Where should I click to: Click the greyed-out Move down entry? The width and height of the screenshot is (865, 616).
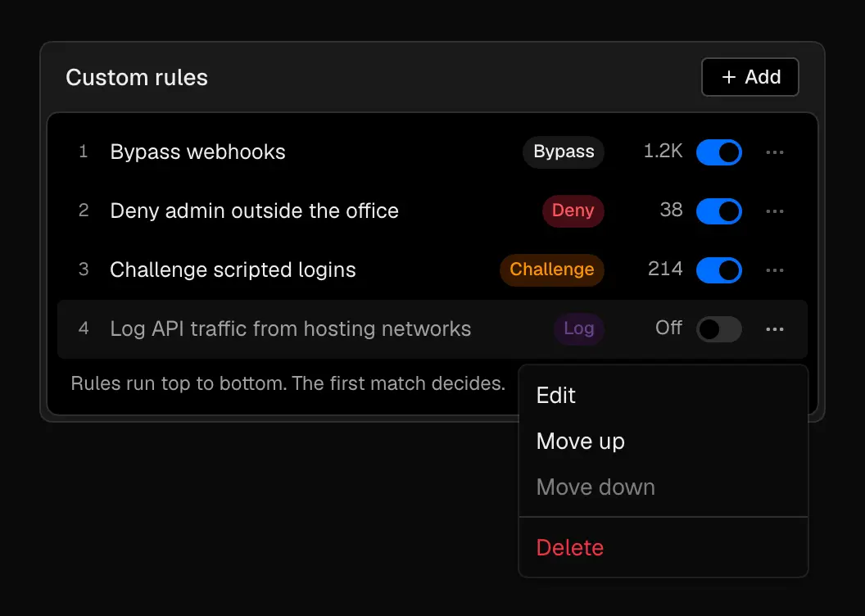pos(663,487)
